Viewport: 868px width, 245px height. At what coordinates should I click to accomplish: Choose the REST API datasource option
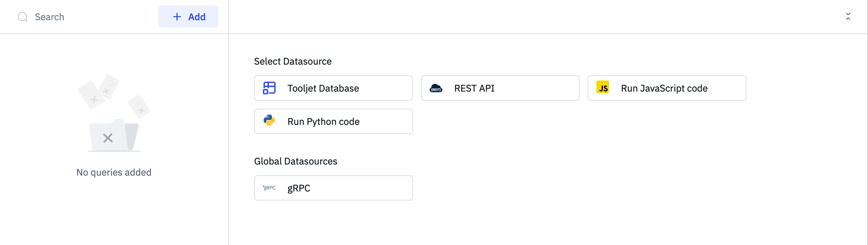(x=500, y=88)
